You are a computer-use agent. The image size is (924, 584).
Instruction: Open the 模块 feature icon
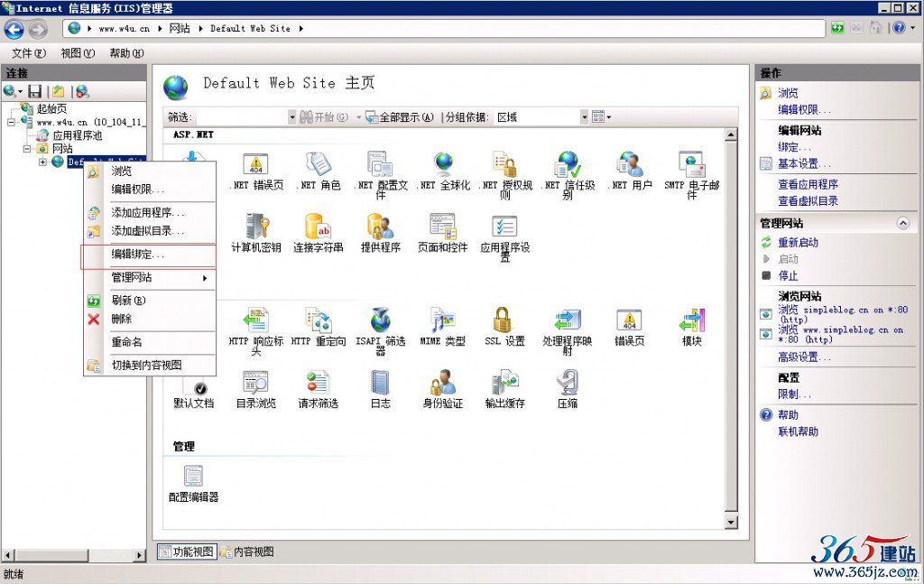692,320
